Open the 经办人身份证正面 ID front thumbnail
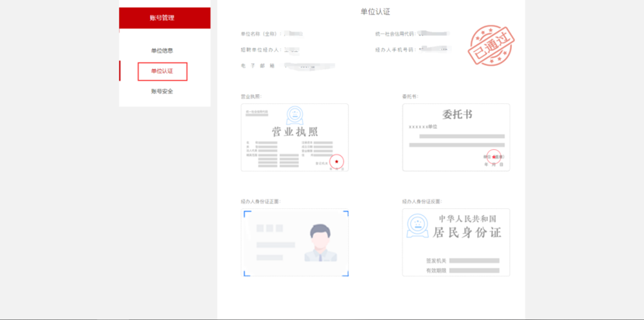 295,243
